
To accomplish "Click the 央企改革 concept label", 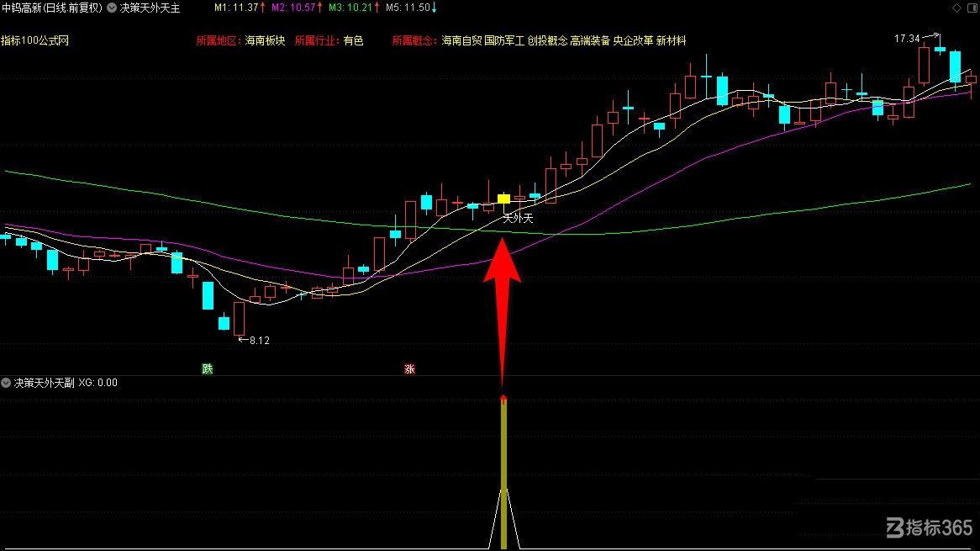I will [633, 40].
